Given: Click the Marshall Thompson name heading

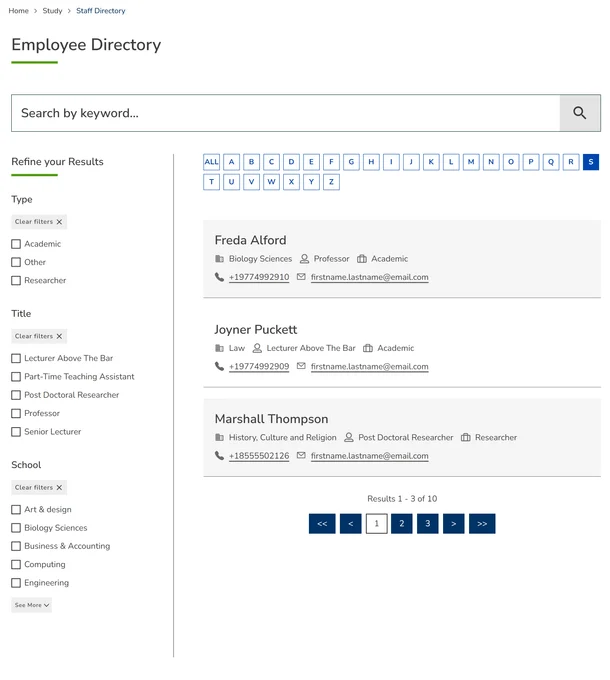Looking at the screenshot, I should [x=271, y=419].
